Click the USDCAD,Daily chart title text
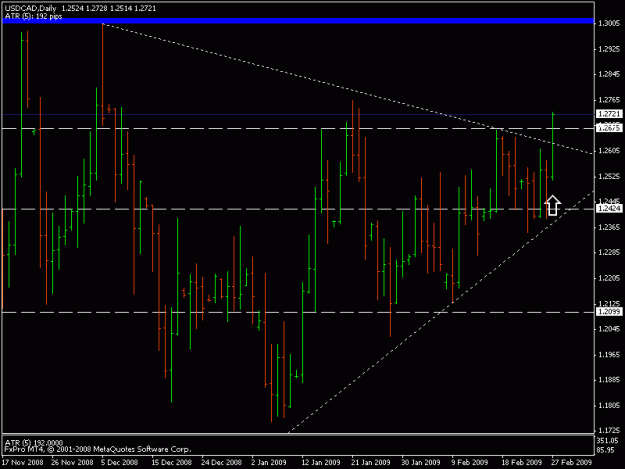Viewport: 625px width, 469px height. point(30,8)
